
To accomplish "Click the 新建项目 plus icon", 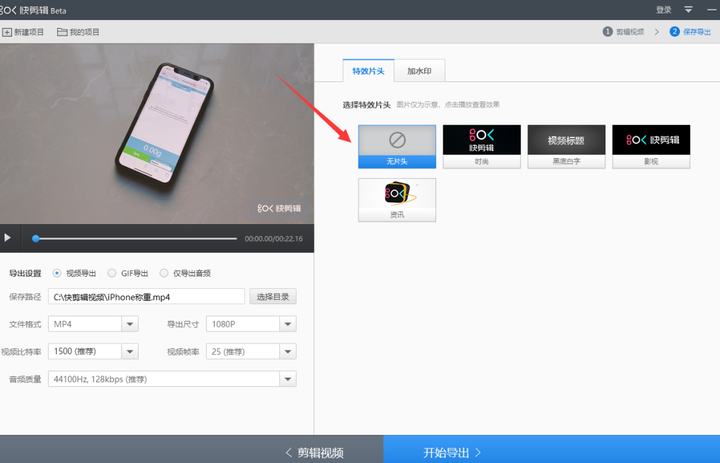I will pos(7,32).
